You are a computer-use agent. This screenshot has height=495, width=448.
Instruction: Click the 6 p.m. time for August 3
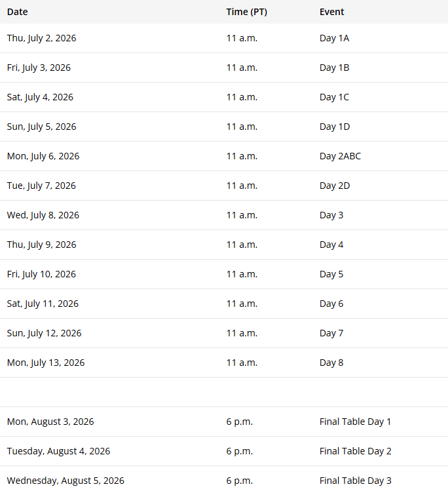240,422
